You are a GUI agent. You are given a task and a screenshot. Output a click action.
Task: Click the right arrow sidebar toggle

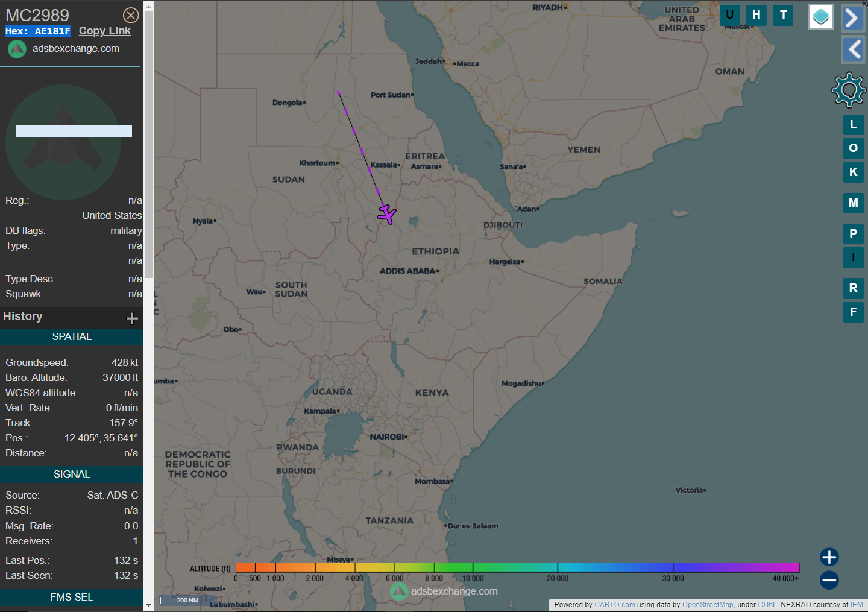[853, 18]
